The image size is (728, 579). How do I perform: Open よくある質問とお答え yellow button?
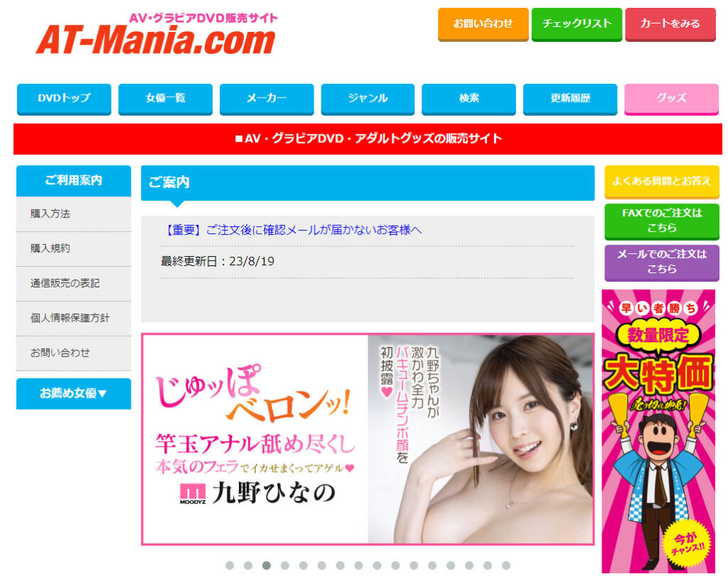[x=662, y=181]
